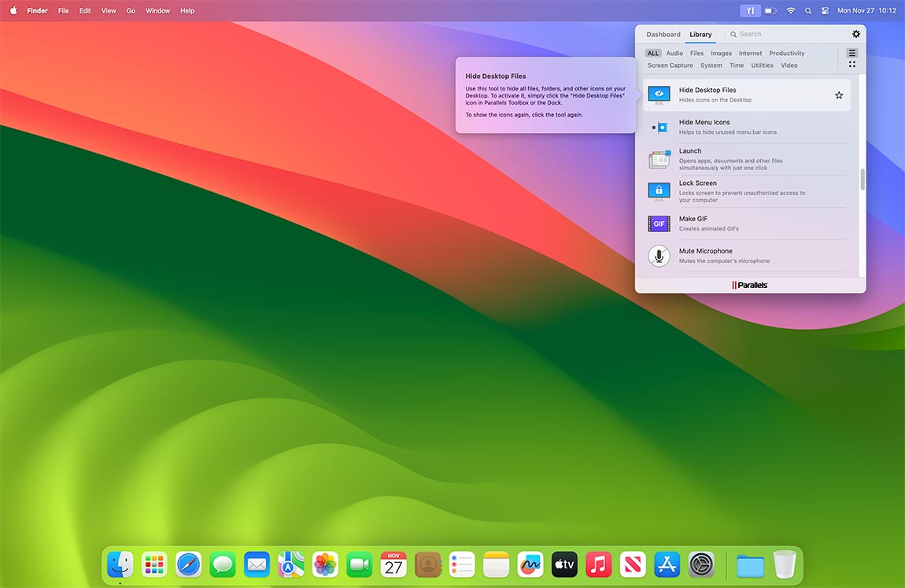
Task: Switch tool list to grid view layout
Action: (851, 64)
